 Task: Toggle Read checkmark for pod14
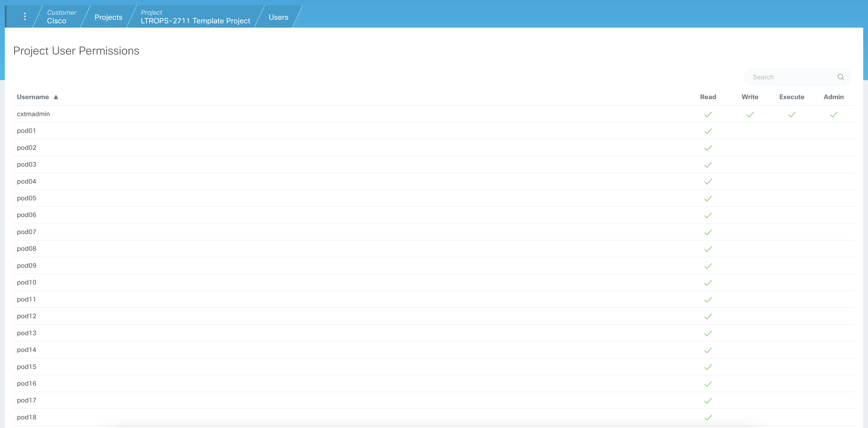(708, 350)
